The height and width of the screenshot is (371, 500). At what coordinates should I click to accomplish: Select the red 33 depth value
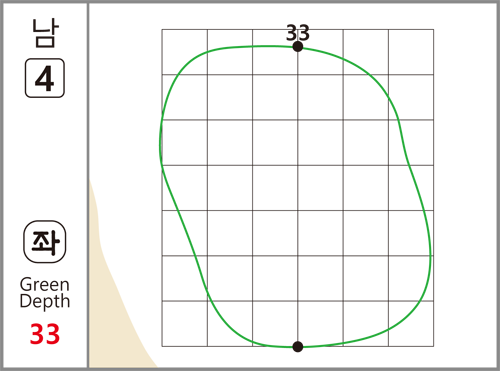pyautogui.click(x=45, y=334)
